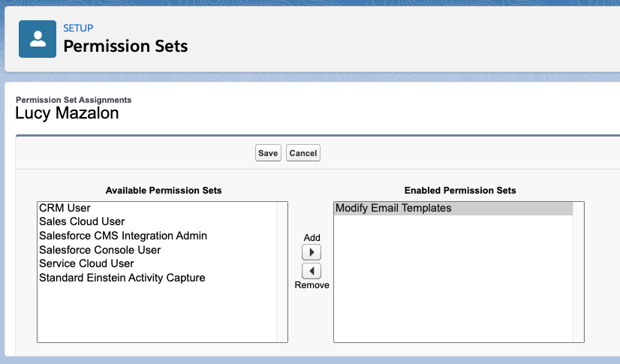
Task: Cancel the permission set changes
Action: (303, 153)
